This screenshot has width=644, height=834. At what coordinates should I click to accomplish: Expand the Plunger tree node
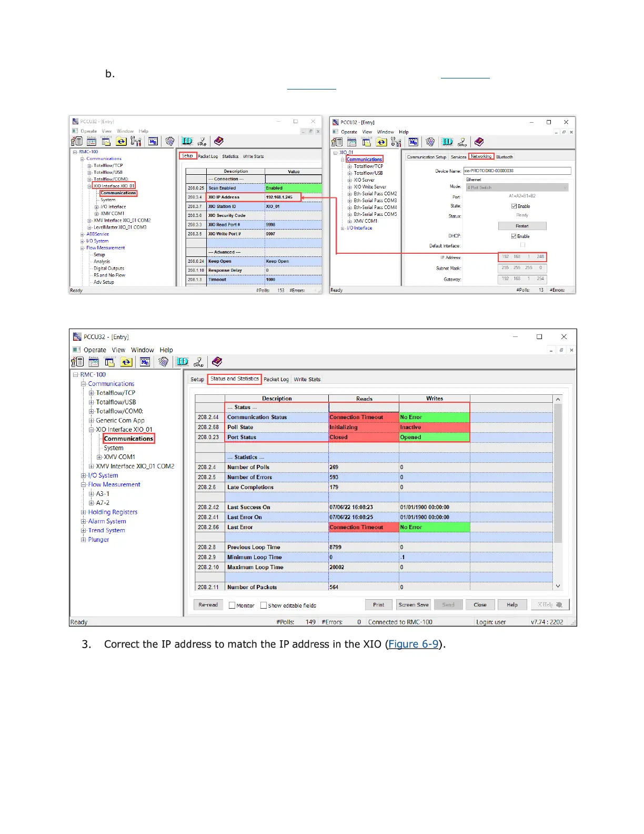[x=83, y=540]
